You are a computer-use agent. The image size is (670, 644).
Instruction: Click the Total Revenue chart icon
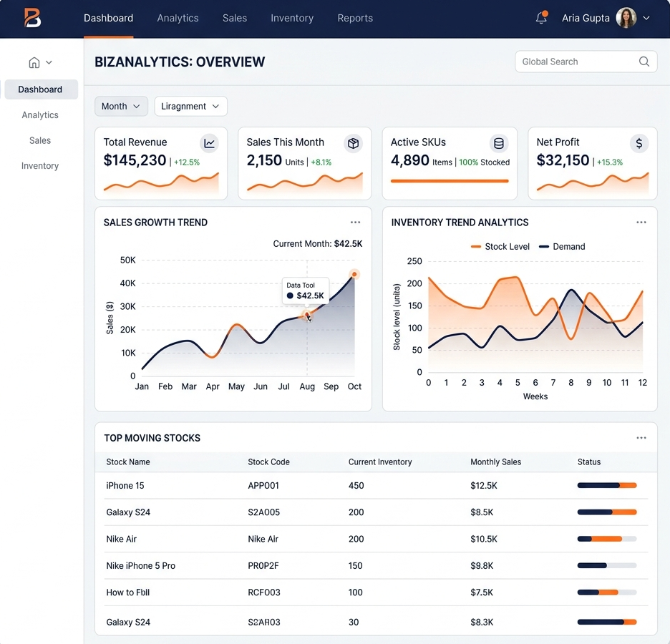[x=209, y=143]
